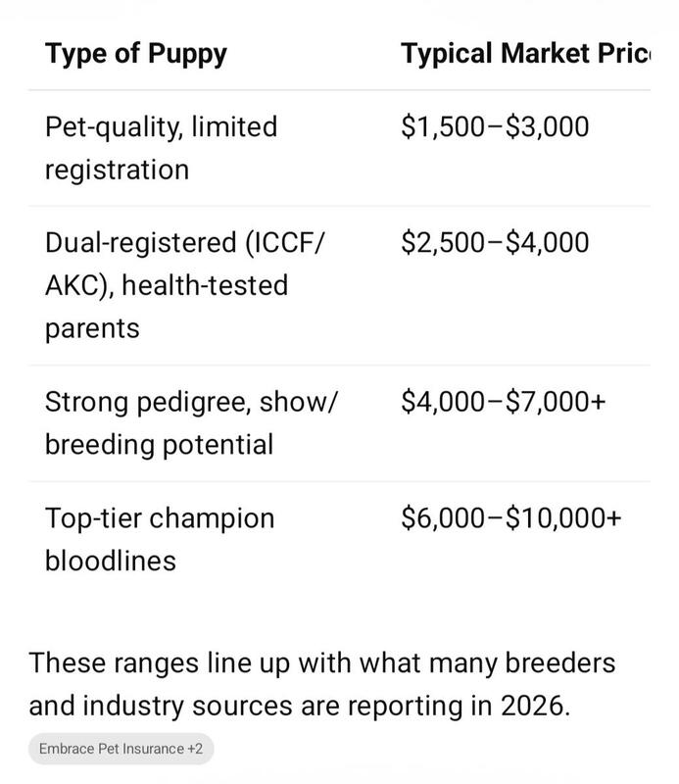Screen dimensions: 679x784
Task: Click the Pet-quality, limited registration cell
Action: tap(161, 148)
